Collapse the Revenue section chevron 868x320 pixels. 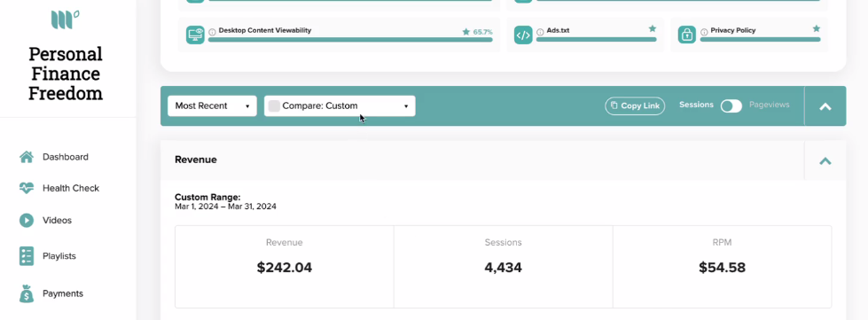click(x=825, y=160)
